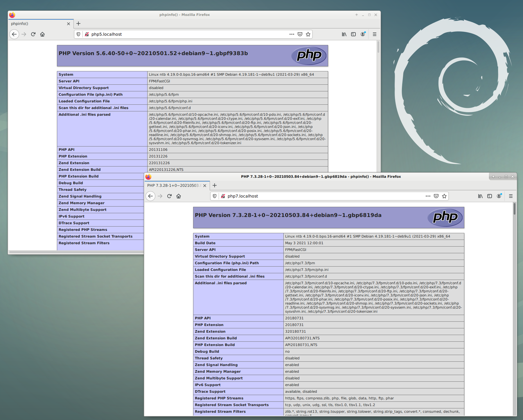Click the Reload button in php5.localhost window
The height and width of the screenshot is (420, 523).
point(33,34)
